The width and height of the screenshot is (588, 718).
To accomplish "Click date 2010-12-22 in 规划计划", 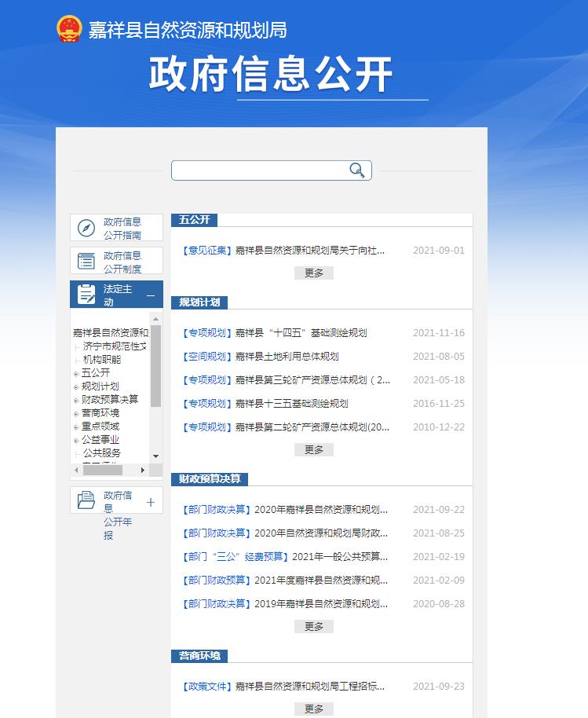I will [x=439, y=427].
